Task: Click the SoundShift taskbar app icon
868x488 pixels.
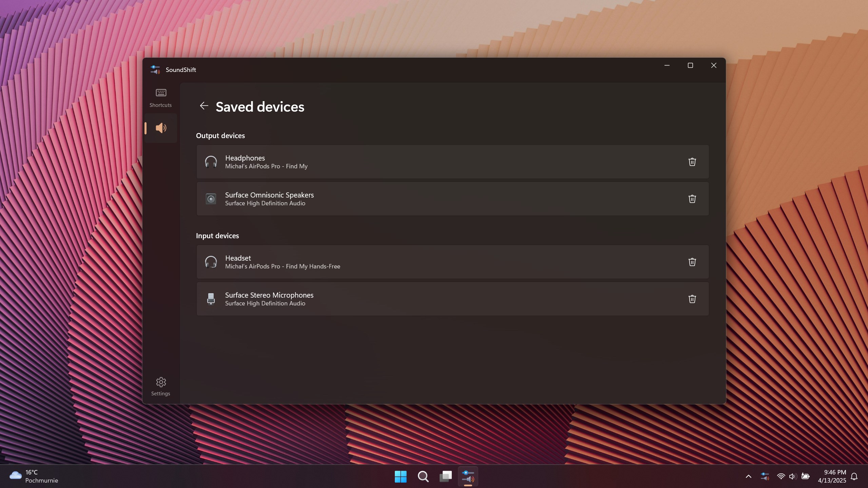Action: point(468,476)
